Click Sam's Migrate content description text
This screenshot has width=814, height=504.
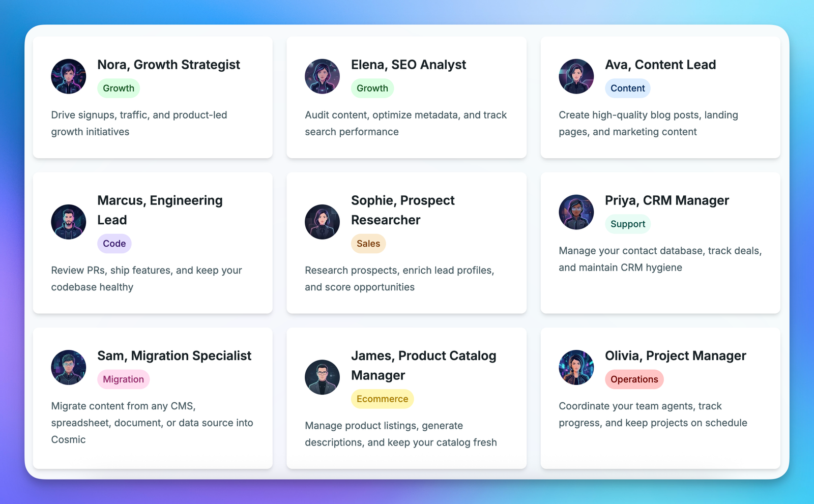tap(152, 423)
